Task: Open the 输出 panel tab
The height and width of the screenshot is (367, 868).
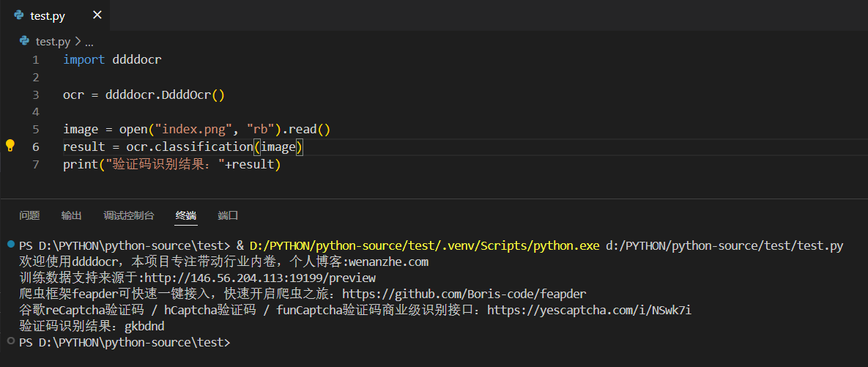Action: (x=72, y=215)
